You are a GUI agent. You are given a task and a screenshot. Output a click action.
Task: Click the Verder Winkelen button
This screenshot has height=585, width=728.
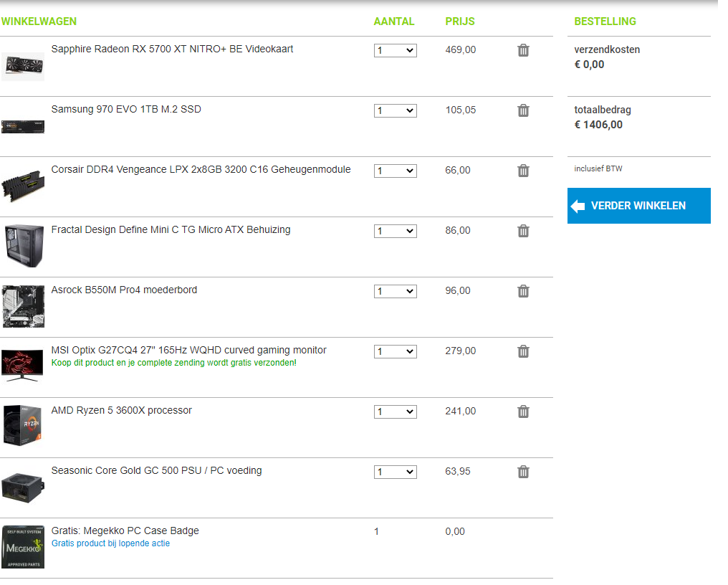tap(639, 205)
